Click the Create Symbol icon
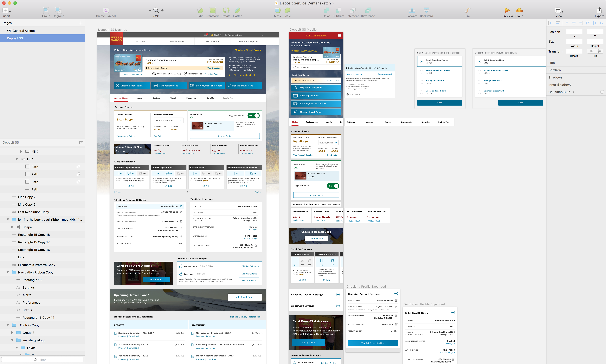The height and width of the screenshot is (364, 606). tap(106, 11)
